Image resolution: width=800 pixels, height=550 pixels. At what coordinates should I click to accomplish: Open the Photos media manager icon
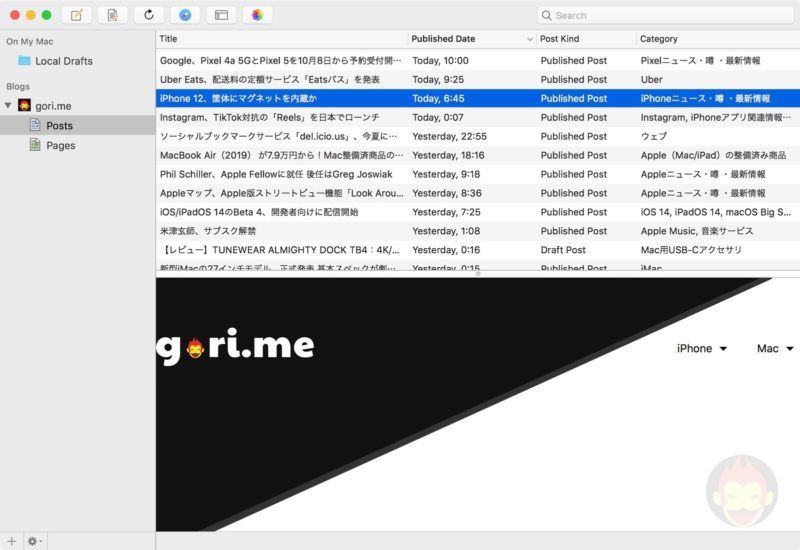coord(258,15)
